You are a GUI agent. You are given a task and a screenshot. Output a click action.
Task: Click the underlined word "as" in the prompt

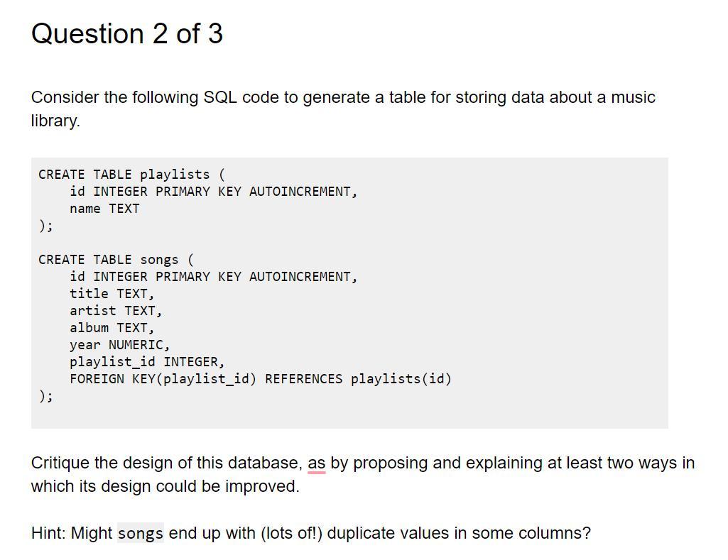pyautogui.click(x=317, y=463)
